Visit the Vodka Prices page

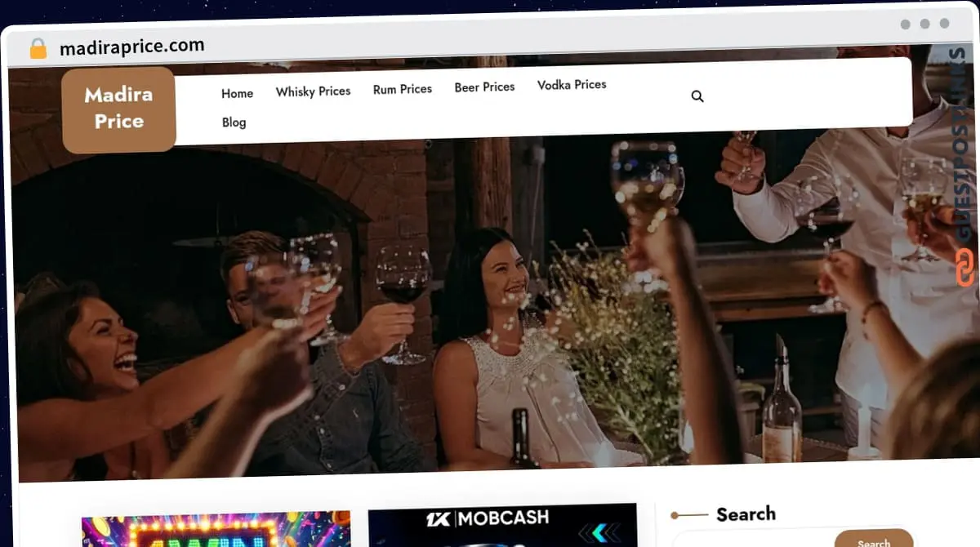[572, 84]
